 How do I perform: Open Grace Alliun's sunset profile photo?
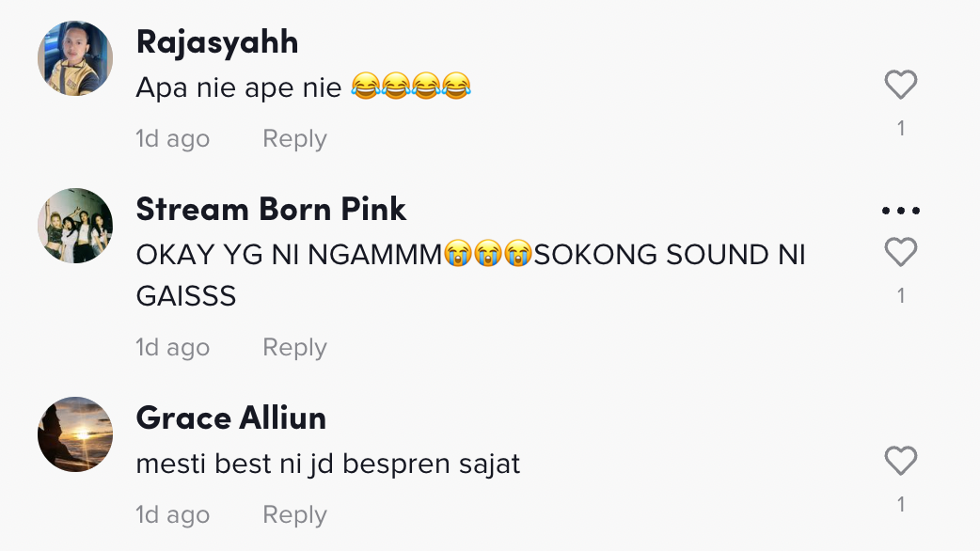(x=75, y=433)
